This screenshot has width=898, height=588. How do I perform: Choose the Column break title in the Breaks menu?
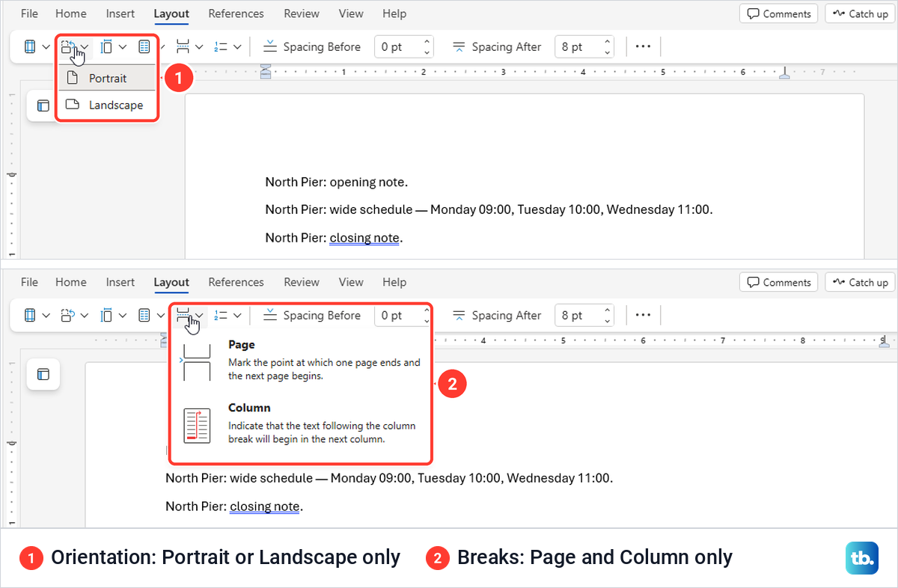coord(249,408)
